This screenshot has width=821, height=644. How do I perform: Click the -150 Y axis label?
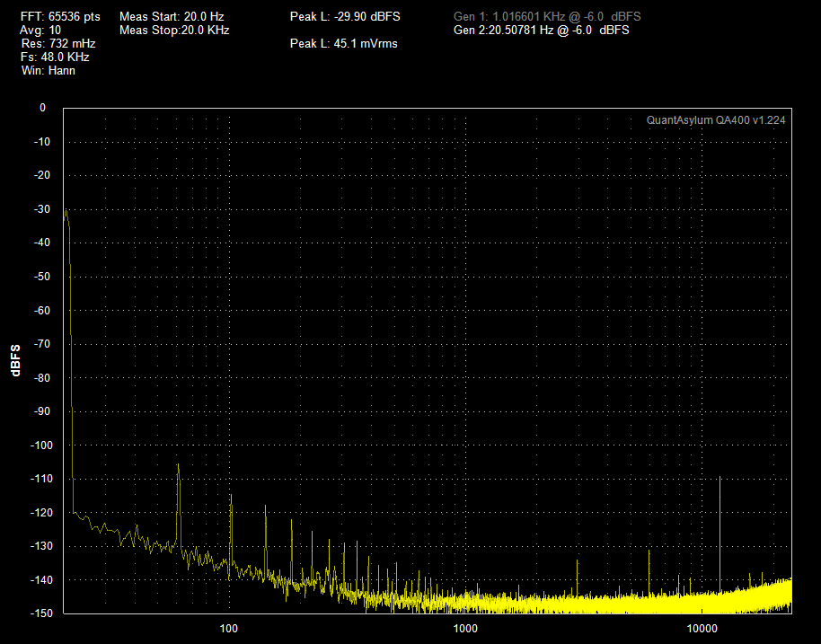40,613
